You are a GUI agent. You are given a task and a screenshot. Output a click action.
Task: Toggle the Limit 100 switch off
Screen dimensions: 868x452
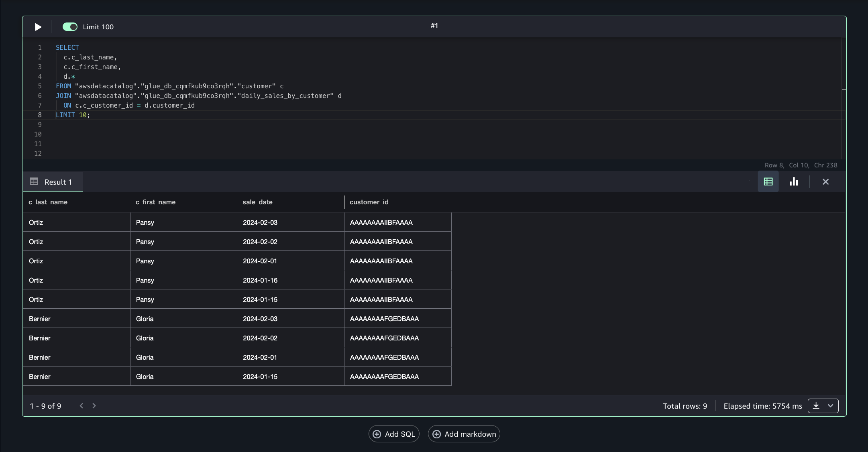(x=70, y=27)
